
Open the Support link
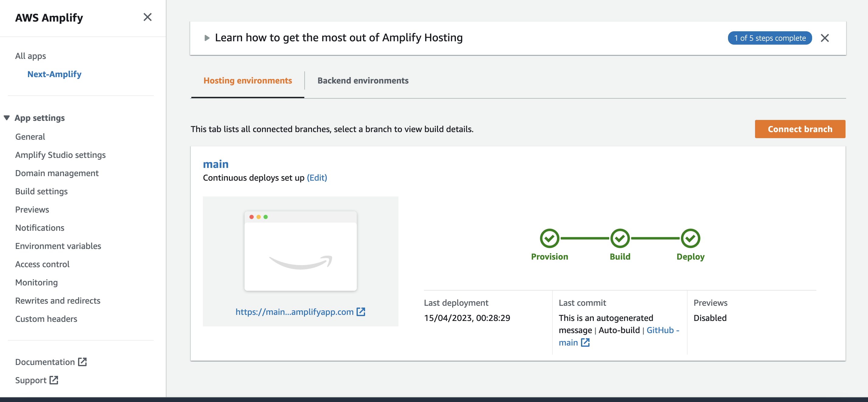(31, 380)
